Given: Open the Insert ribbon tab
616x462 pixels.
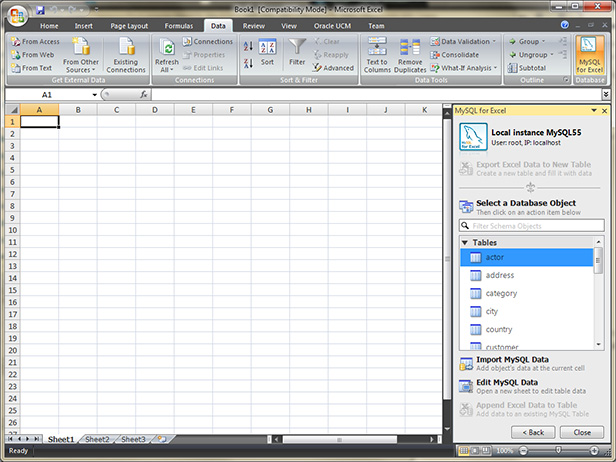Looking at the screenshot, I should (84, 26).
